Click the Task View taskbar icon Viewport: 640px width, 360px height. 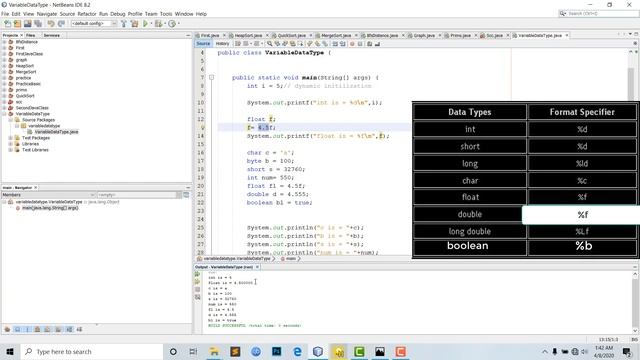click(193, 351)
